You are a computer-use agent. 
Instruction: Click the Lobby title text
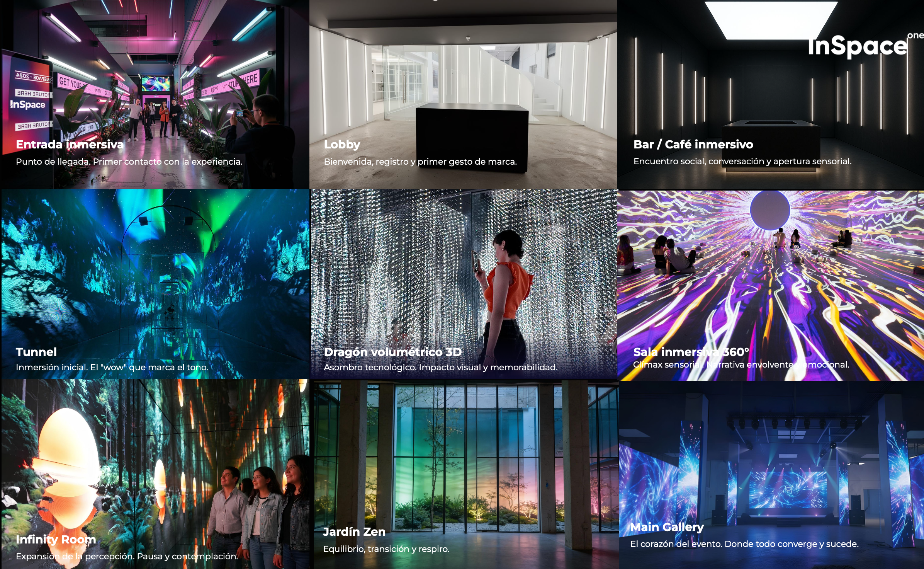coord(342,145)
